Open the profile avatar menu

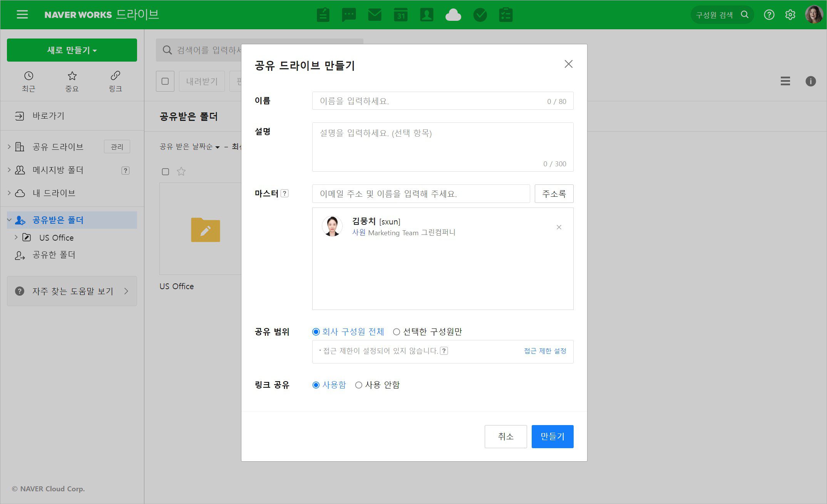coord(814,15)
